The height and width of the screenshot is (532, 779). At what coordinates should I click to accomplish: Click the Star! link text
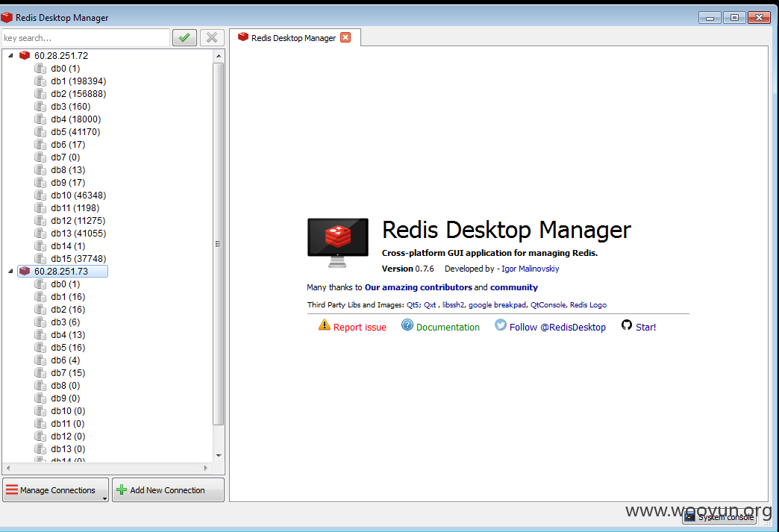pyautogui.click(x=646, y=328)
